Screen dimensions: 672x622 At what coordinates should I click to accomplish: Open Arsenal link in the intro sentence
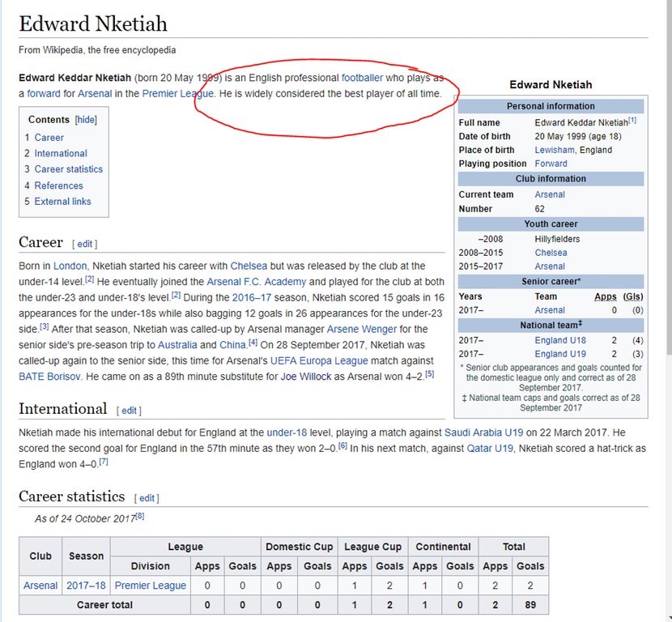(95, 94)
